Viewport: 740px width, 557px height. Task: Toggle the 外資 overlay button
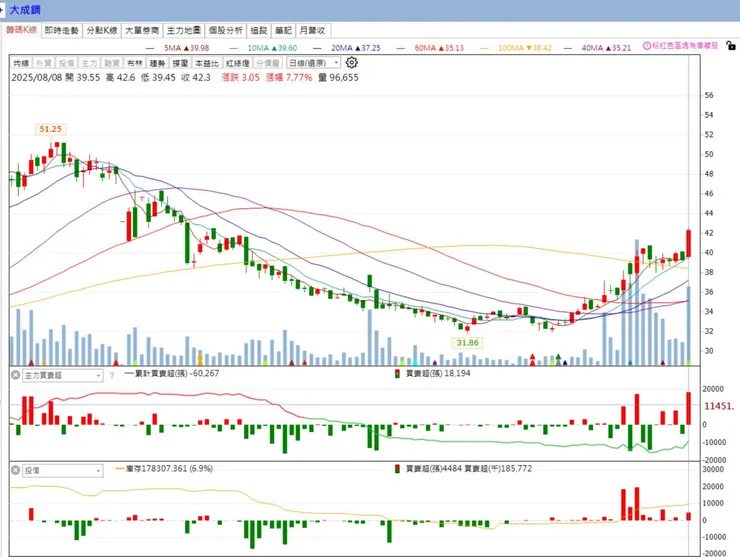44,63
